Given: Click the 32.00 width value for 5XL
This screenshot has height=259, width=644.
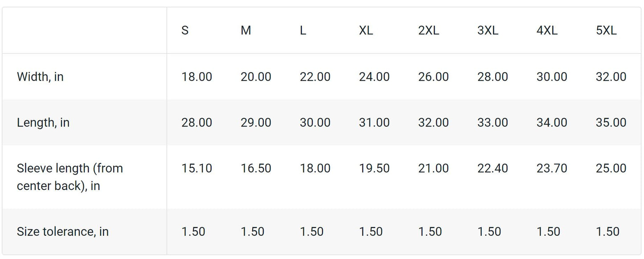Looking at the screenshot, I should [611, 77].
